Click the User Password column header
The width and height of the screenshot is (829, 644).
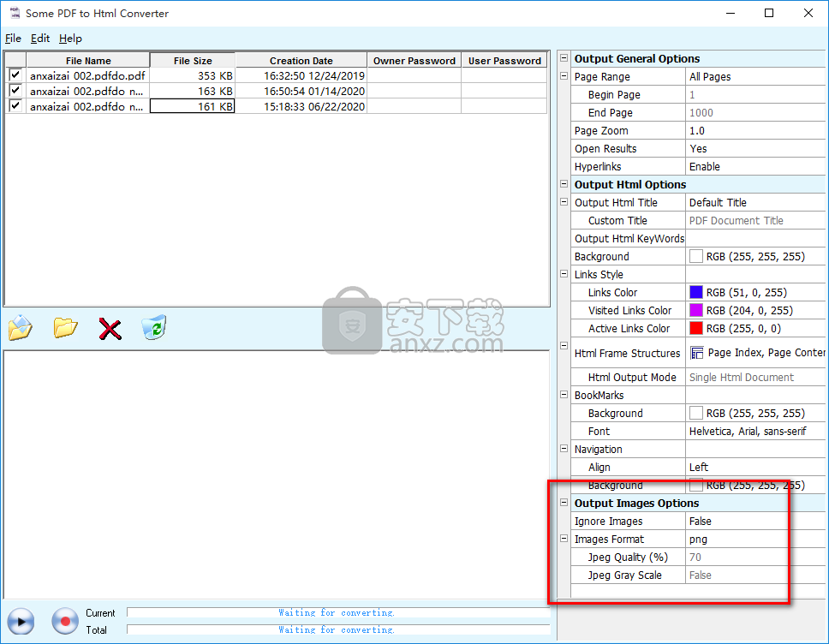click(504, 60)
